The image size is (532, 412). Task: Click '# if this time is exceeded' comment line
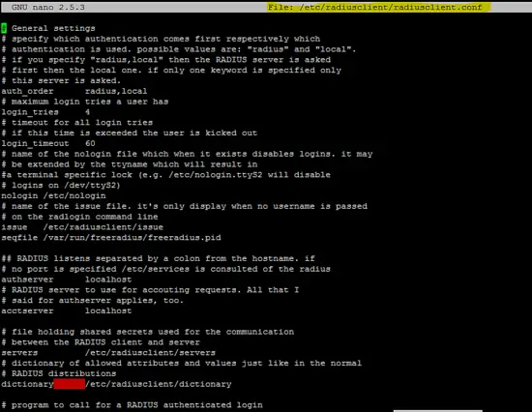[x=130, y=133]
